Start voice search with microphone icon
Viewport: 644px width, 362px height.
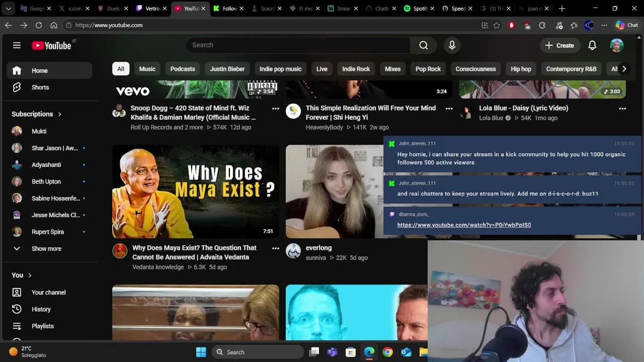[452, 45]
